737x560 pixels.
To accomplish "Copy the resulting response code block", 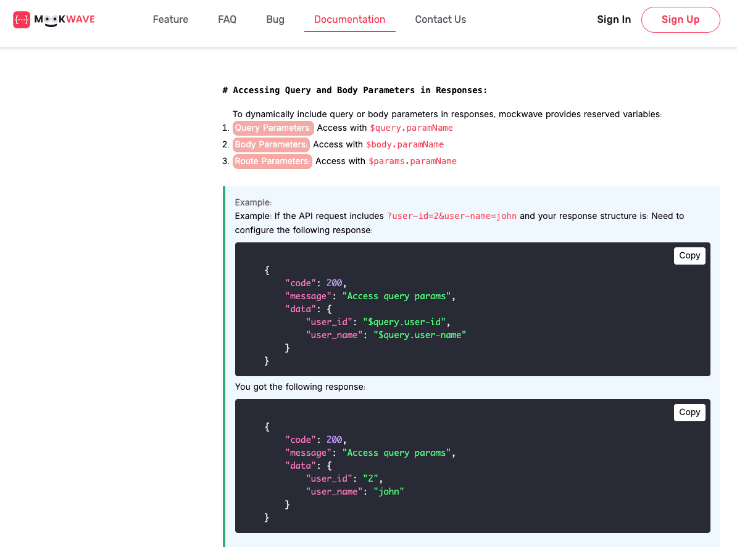I will (x=689, y=413).
